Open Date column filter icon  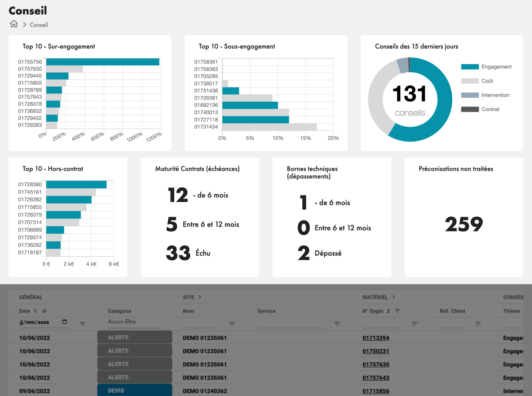(x=83, y=324)
